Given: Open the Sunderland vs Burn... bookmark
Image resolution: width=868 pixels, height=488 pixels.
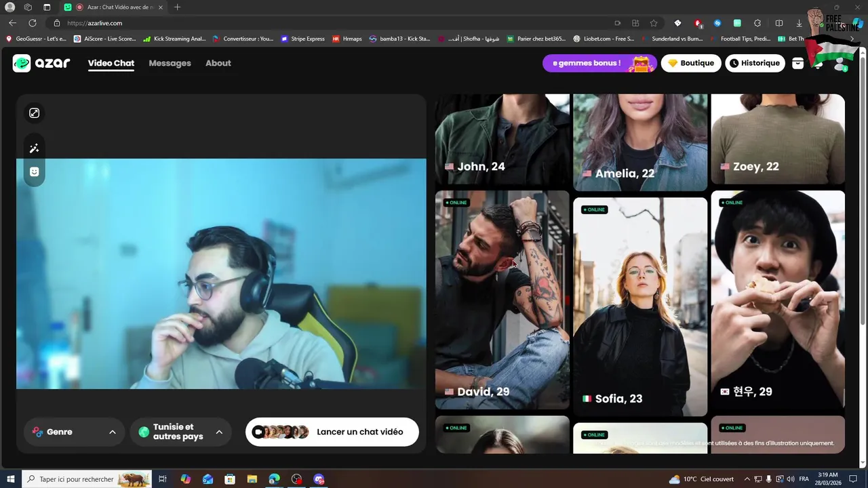Looking at the screenshot, I should [671, 39].
